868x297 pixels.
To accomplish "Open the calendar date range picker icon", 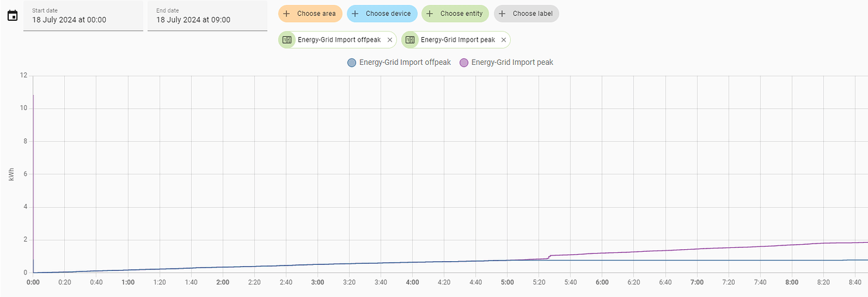I will (x=12, y=16).
